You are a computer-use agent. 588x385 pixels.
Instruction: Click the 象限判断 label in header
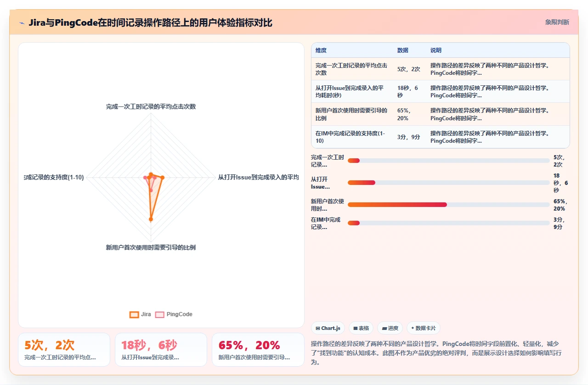(557, 22)
